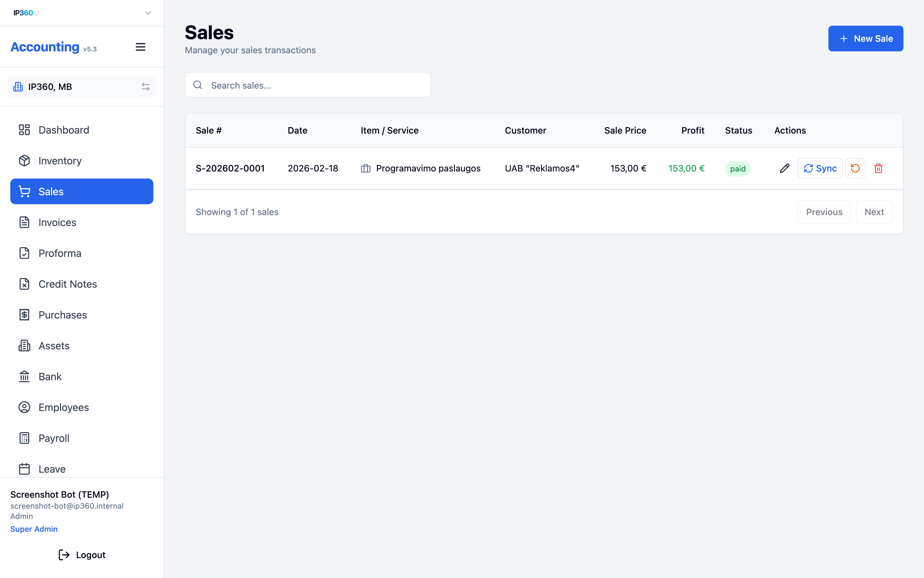
Task: Click the Invoices document icon
Action: click(x=24, y=222)
